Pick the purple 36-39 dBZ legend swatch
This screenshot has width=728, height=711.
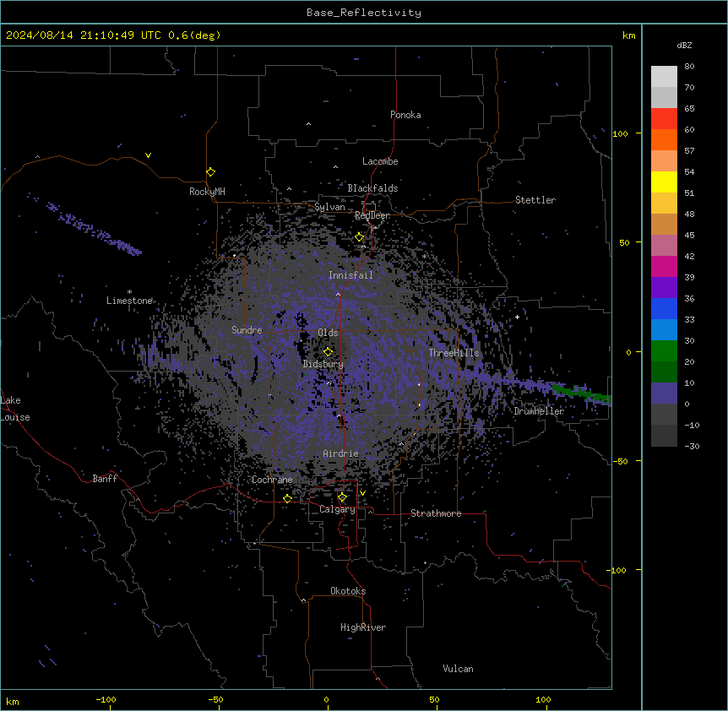[664, 288]
